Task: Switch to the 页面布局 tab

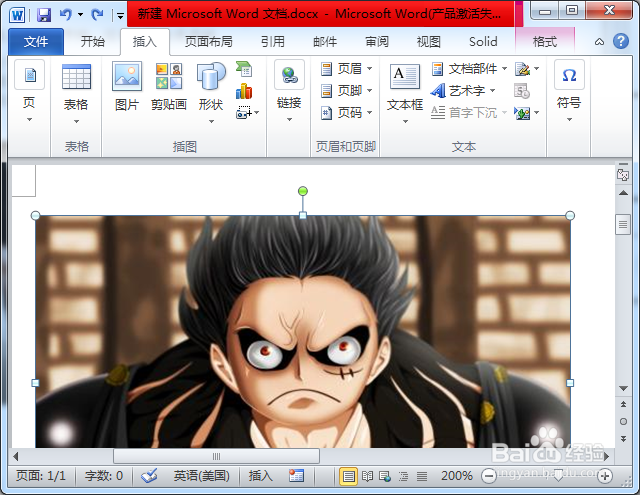Action: coord(209,42)
